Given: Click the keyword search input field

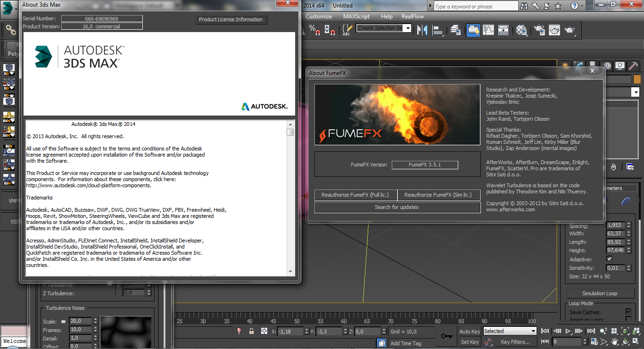Looking at the screenshot, I should (x=476, y=6).
